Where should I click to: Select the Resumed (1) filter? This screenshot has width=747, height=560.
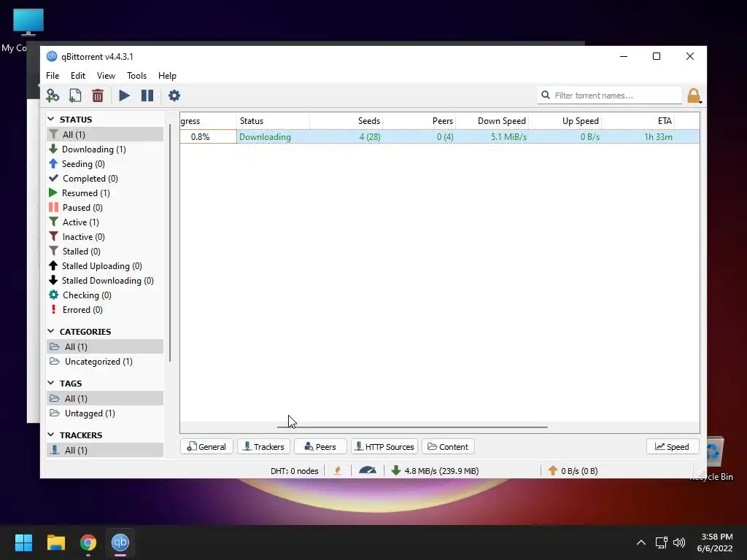105,192
